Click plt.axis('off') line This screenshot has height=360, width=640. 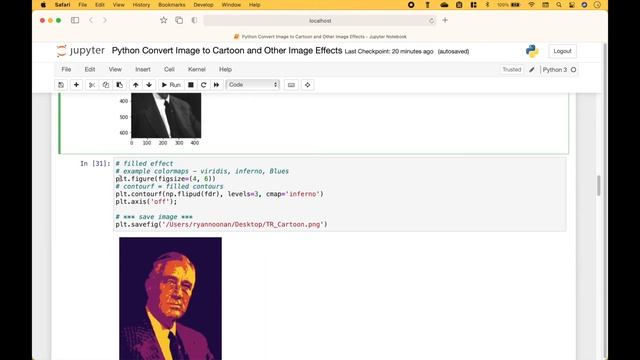pyautogui.click(x=146, y=202)
